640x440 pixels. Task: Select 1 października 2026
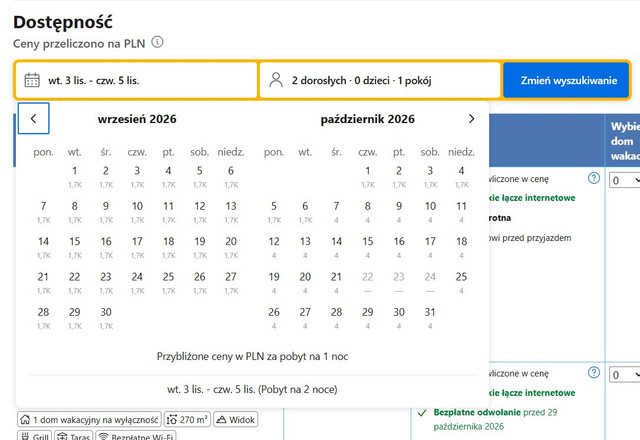pyautogui.click(x=368, y=177)
